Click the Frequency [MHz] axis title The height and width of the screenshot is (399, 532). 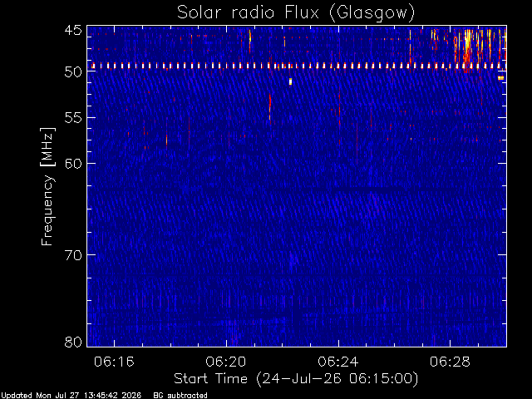47,186
